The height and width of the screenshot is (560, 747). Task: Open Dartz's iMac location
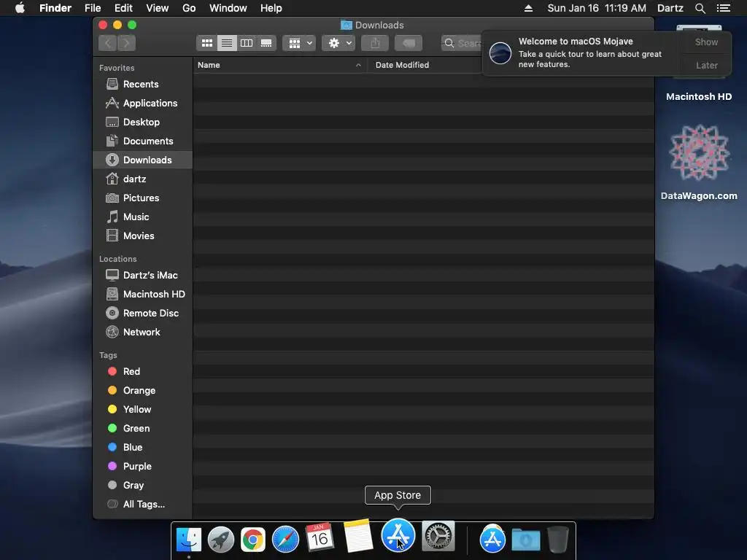click(x=143, y=275)
